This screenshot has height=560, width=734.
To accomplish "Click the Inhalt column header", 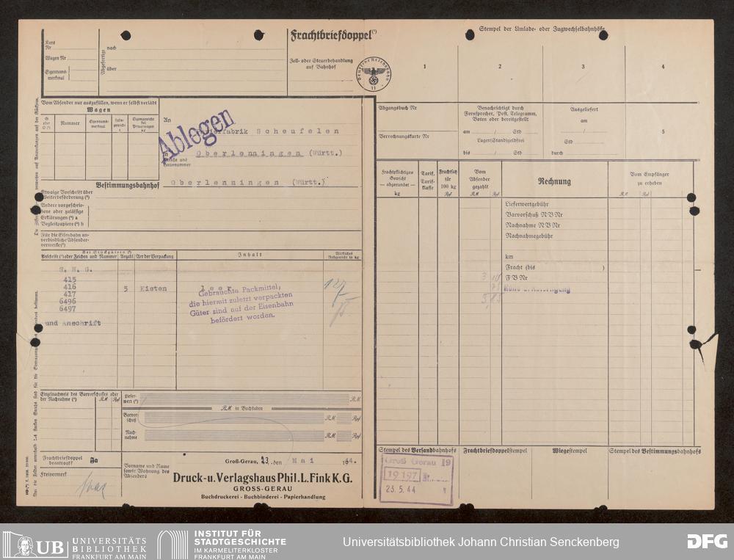I will click(x=250, y=255).
